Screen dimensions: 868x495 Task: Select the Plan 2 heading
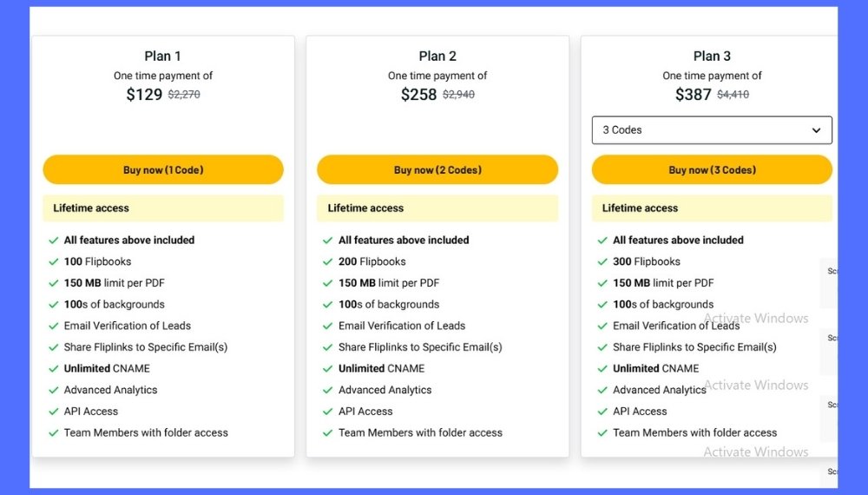[437, 56]
